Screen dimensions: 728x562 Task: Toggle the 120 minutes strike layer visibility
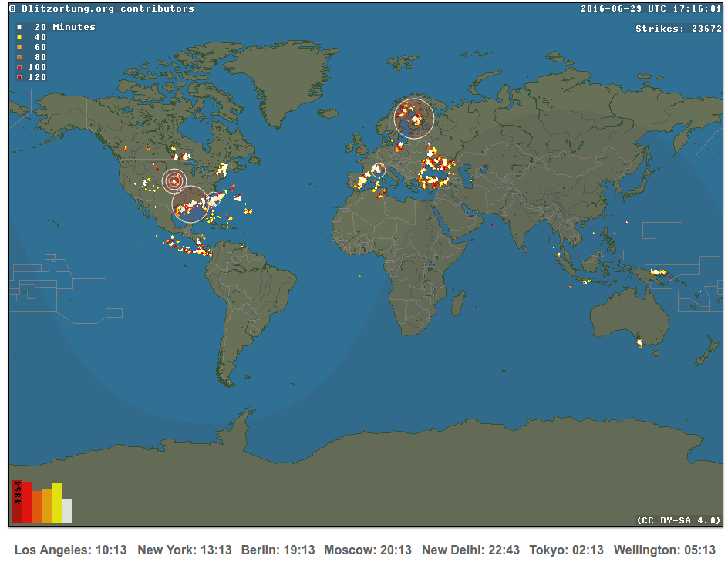pyautogui.click(x=19, y=76)
